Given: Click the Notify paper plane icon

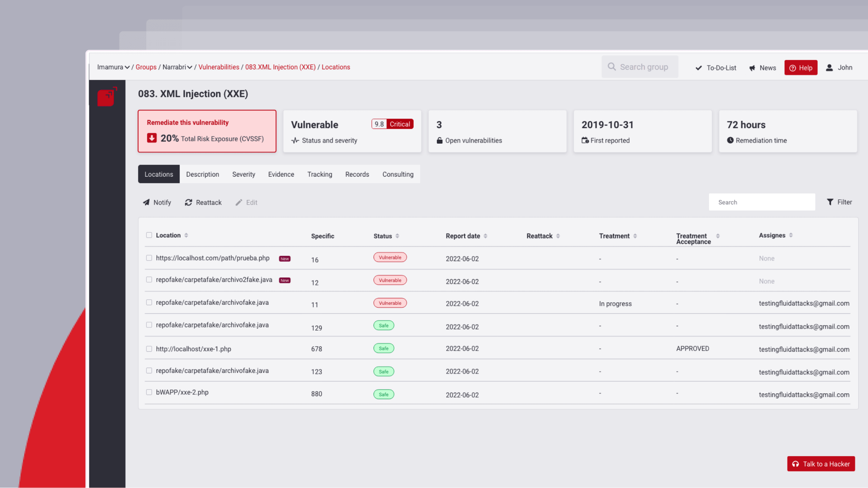Looking at the screenshot, I should (x=146, y=202).
